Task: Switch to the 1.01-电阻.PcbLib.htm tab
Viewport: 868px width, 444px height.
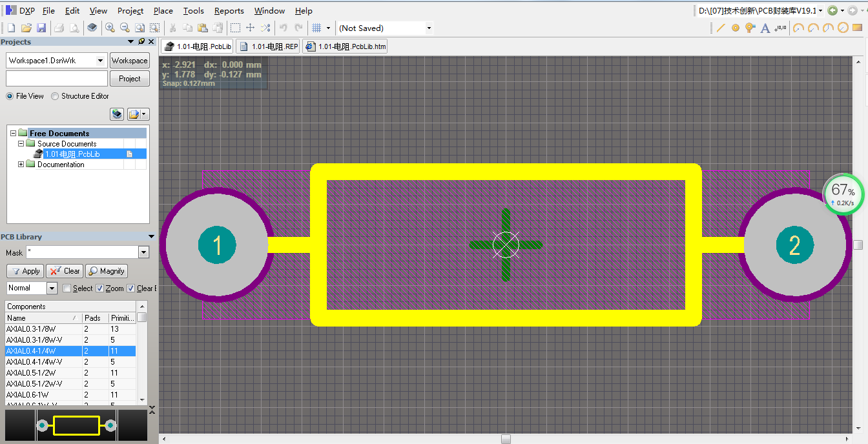Action: (x=345, y=46)
